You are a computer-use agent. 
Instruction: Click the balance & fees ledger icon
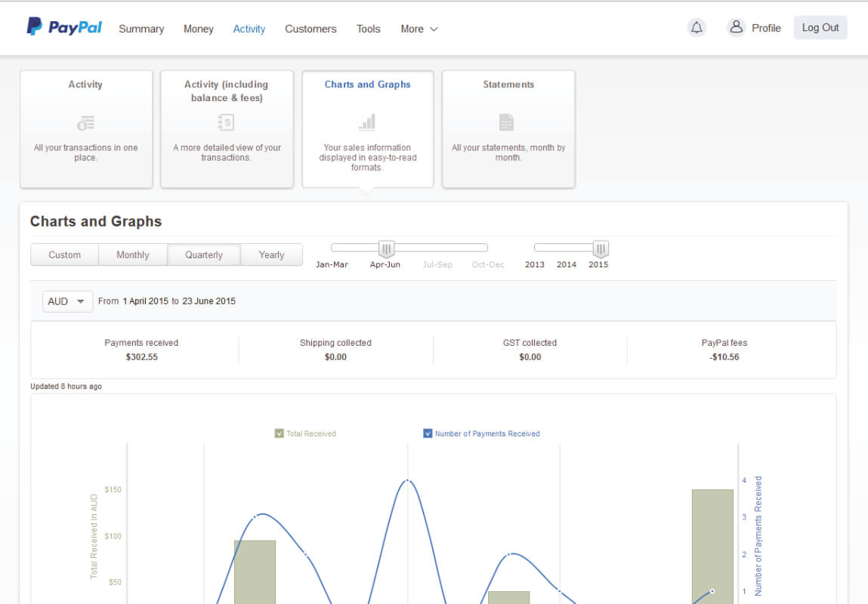226,122
